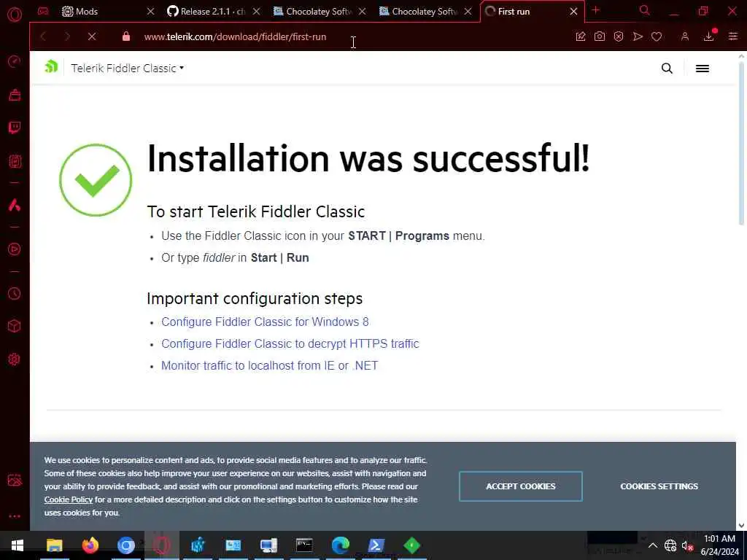The width and height of the screenshot is (747, 560).
Task: Open a new tab with plus button
Action: point(596,10)
